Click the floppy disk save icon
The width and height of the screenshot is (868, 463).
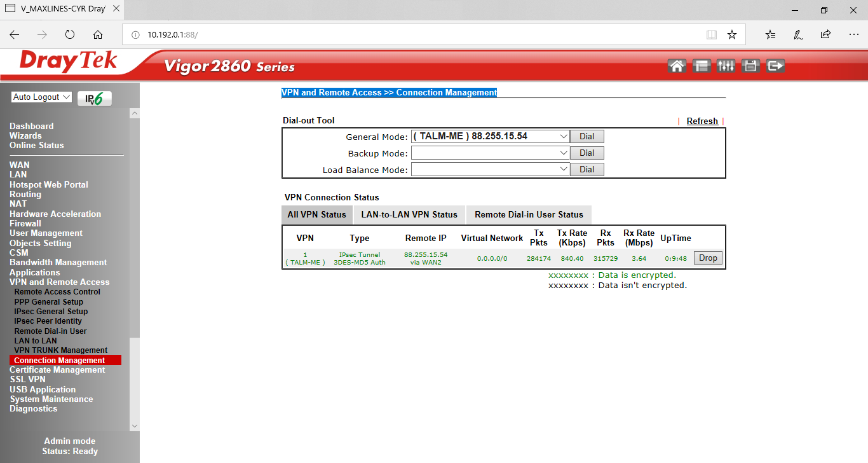(x=750, y=66)
